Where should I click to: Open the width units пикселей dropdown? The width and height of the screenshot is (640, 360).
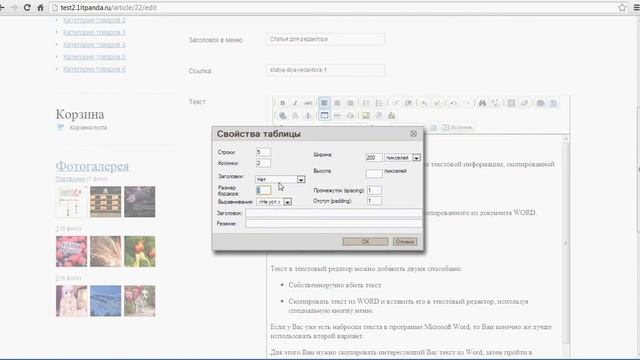[402, 158]
